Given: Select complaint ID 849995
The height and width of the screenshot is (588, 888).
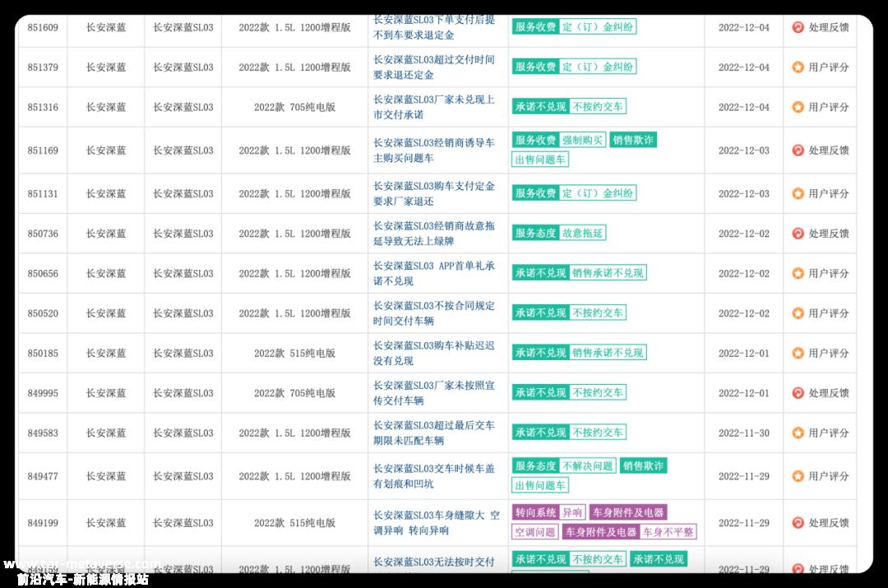Looking at the screenshot, I should pos(43,392).
